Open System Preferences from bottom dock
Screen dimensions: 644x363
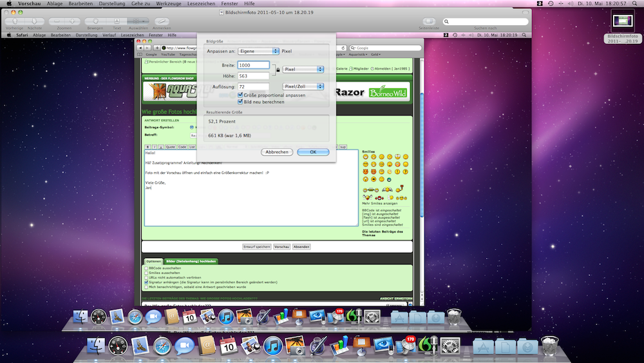[x=450, y=346]
